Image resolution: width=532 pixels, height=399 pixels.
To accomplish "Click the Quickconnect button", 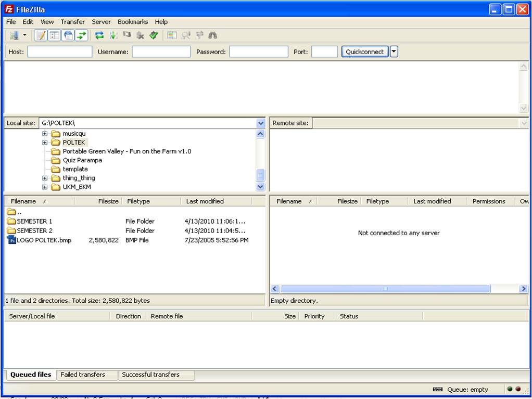I will [x=365, y=52].
